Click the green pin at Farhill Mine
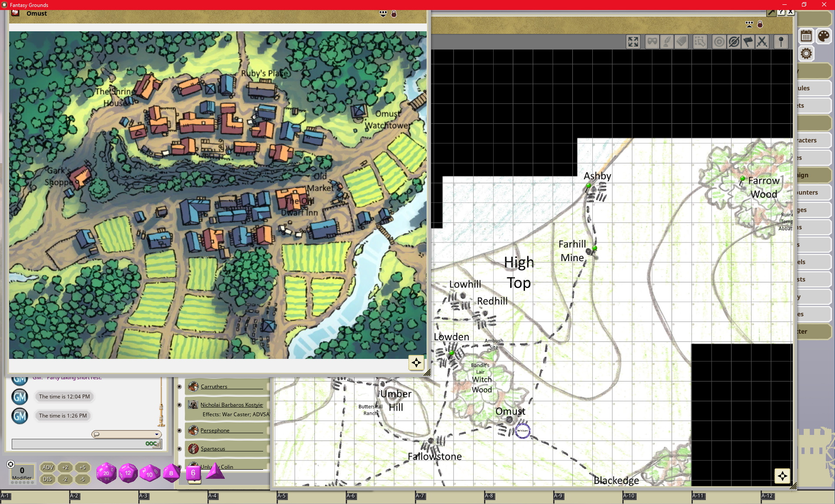This screenshot has height=504, width=835. coord(595,248)
